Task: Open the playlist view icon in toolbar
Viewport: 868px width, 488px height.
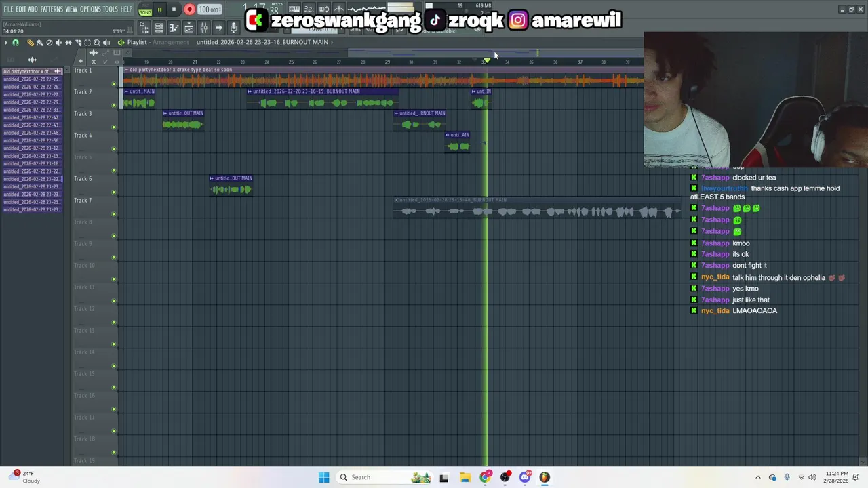Action: (189, 28)
